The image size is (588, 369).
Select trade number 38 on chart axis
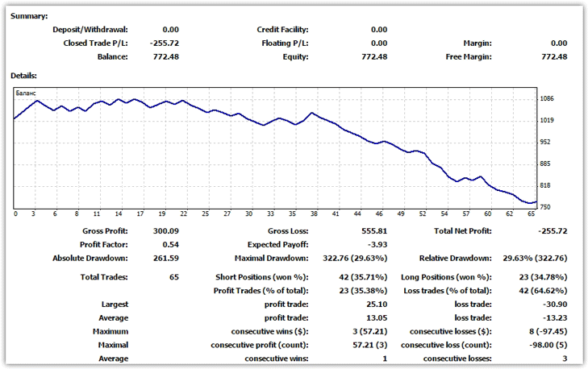(313, 214)
